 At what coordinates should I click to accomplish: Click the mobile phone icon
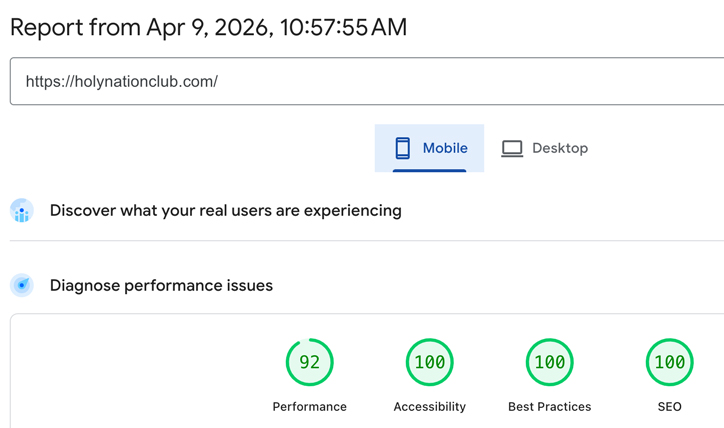[x=403, y=148]
